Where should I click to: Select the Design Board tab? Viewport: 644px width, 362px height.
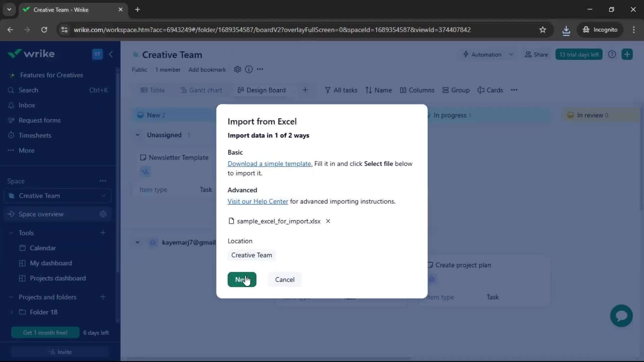tap(262, 90)
